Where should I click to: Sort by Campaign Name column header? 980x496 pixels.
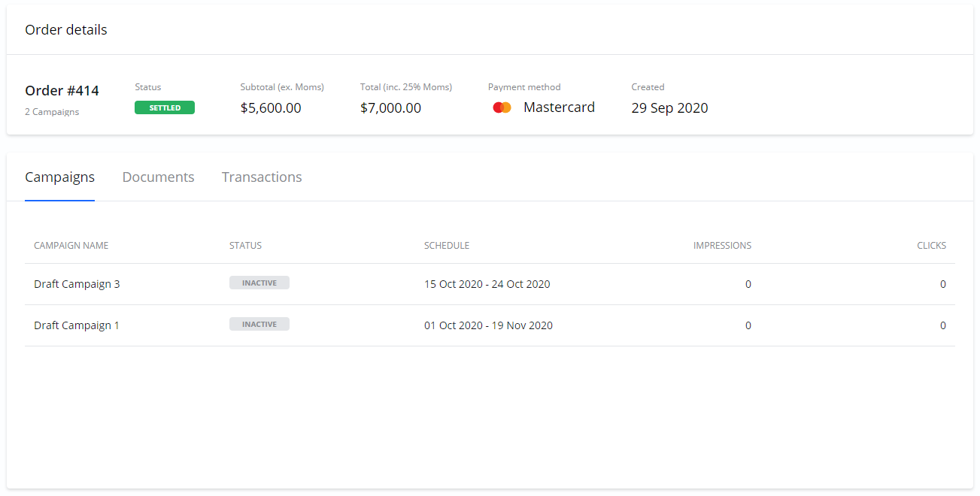(71, 246)
